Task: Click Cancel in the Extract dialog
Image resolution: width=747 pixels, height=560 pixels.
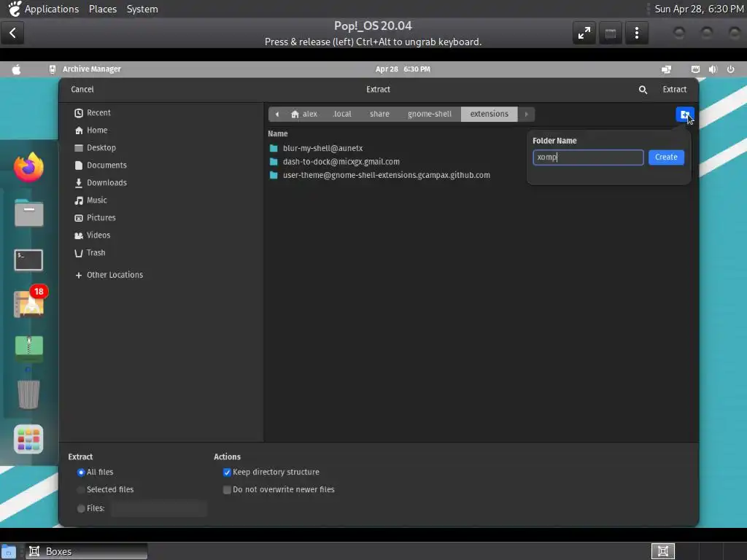Action: (x=82, y=90)
